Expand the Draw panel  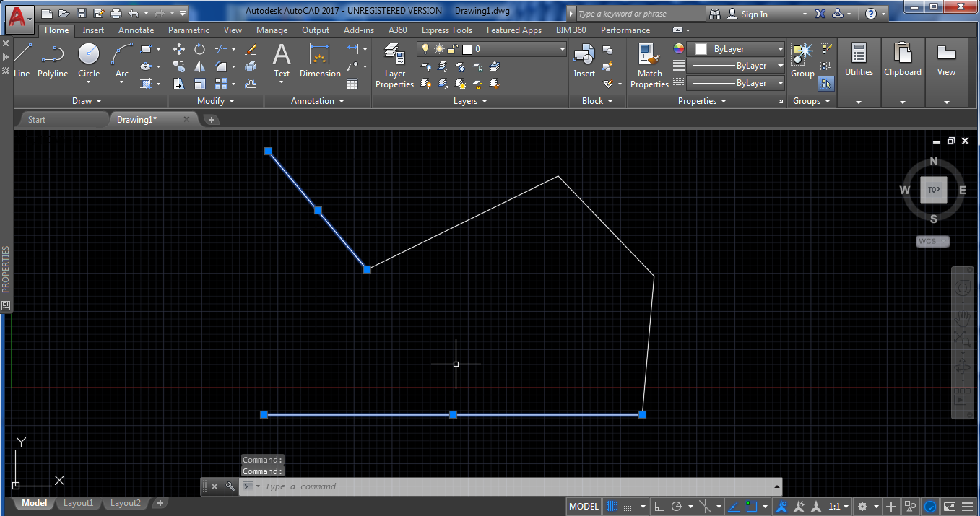click(87, 101)
